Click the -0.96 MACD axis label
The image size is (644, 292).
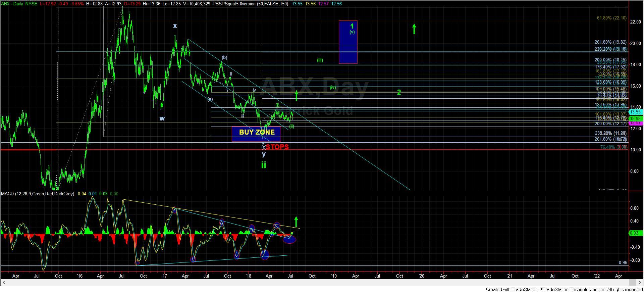(622, 262)
